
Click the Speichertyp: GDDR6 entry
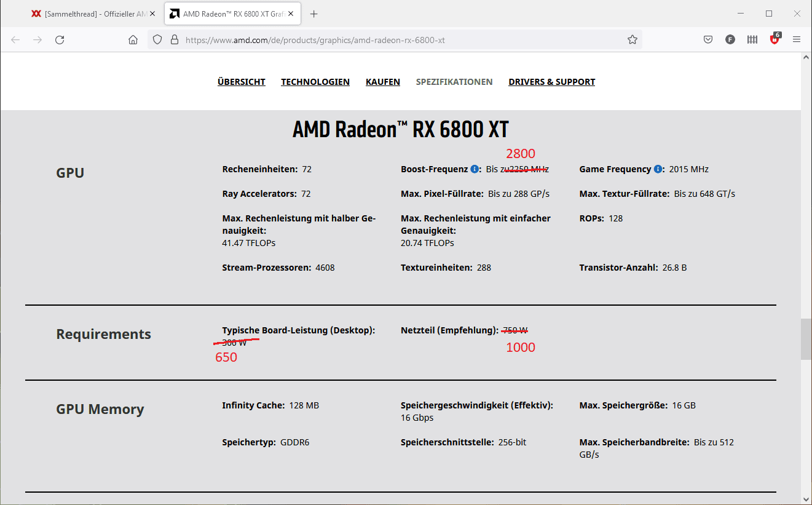pyautogui.click(x=266, y=442)
